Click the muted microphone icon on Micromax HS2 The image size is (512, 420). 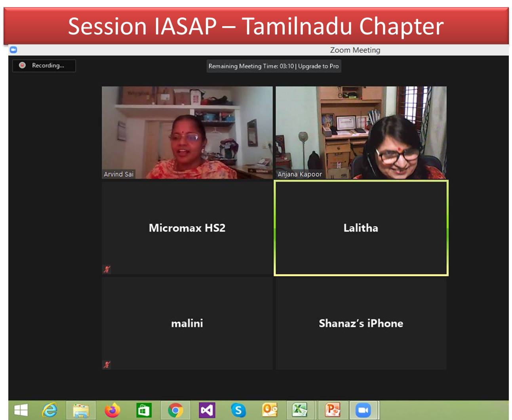(107, 269)
